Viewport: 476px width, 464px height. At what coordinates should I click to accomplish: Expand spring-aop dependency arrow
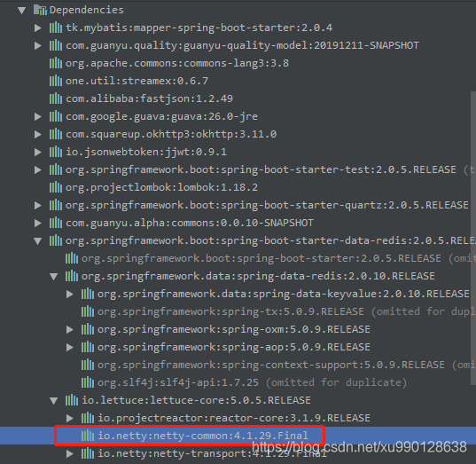(69, 347)
